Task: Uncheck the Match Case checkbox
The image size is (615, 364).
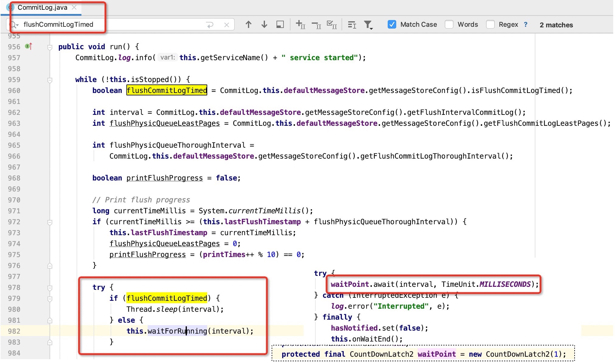Action: pyautogui.click(x=392, y=25)
